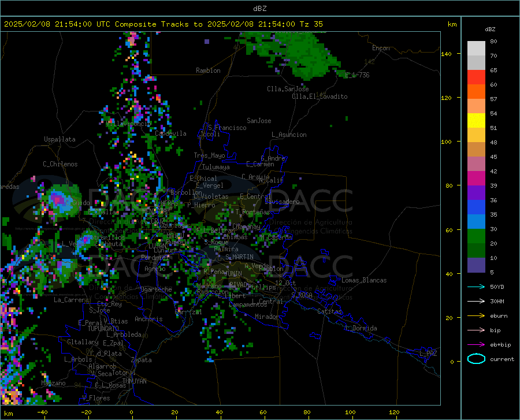
Task: Click the Zapata place label
Action: 142,360
